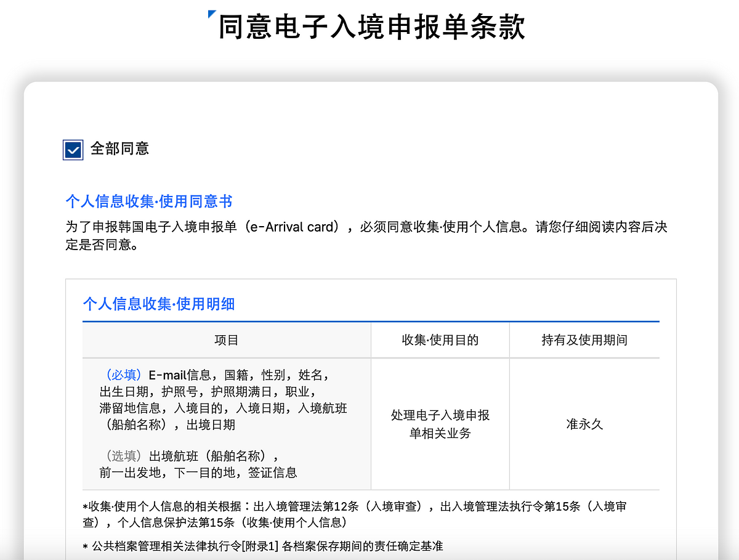Select the 个人信息收集·使用同意书 heading
This screenshot has height=560, width=739.
148,201
